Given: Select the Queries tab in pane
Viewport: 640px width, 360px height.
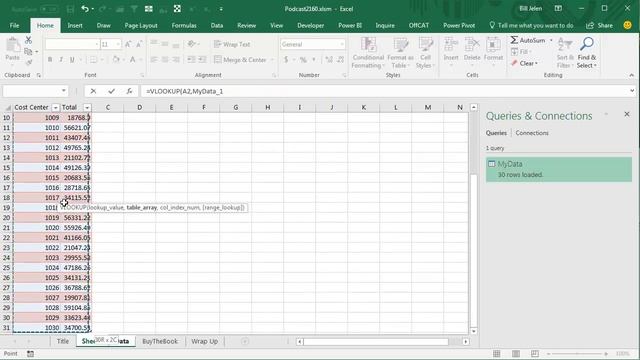Looking at the screenshot, I should 496,133.
